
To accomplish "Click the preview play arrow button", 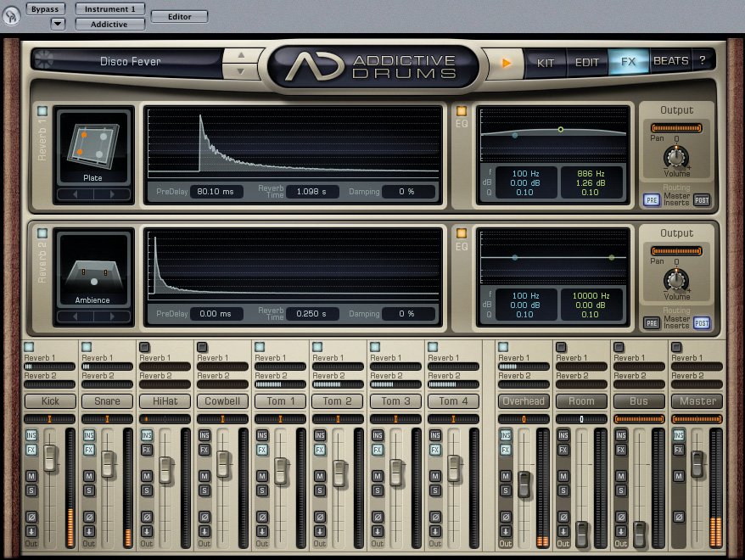I will 507,63.
